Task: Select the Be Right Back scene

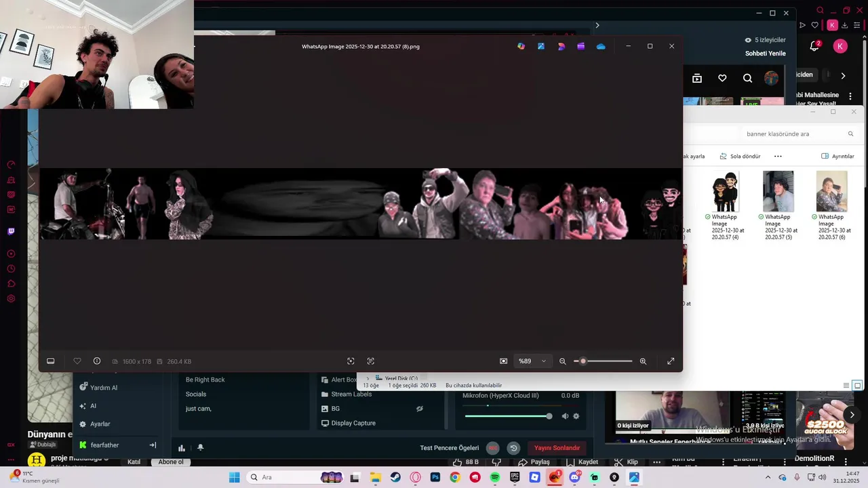Action: (x=205, y=380)
